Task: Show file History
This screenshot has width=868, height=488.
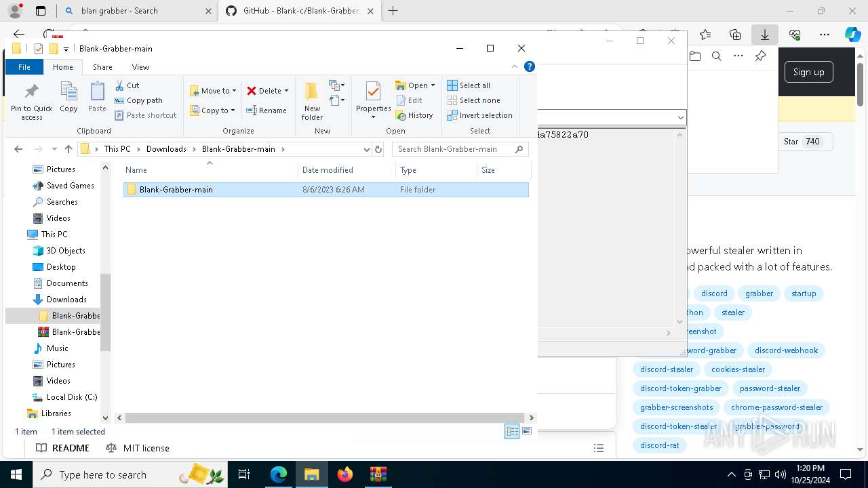Action: (414, 115)
